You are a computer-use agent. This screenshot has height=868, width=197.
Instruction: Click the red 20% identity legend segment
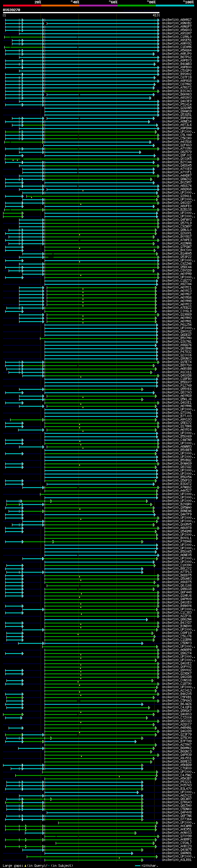[22, 6]
